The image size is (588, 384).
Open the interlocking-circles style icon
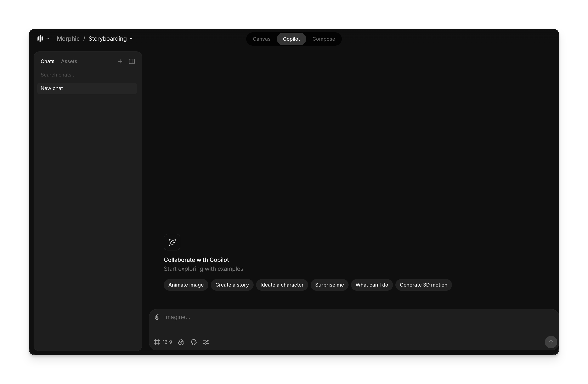(x=181, y=342)
